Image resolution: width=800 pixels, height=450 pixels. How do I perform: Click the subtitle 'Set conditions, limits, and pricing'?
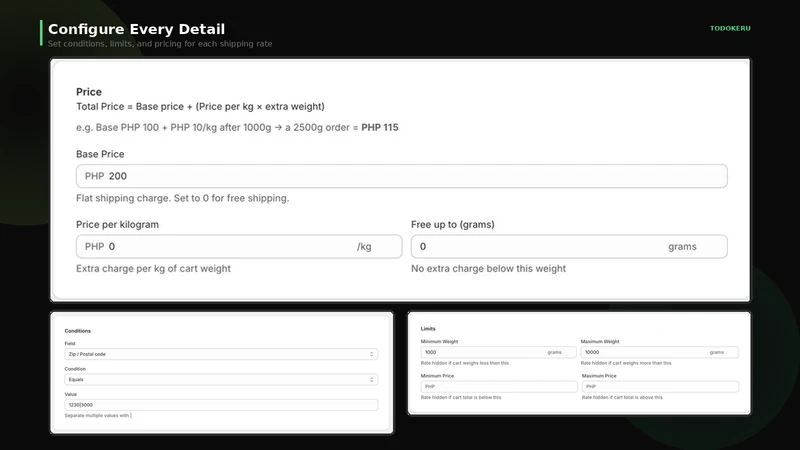(160, 44)
